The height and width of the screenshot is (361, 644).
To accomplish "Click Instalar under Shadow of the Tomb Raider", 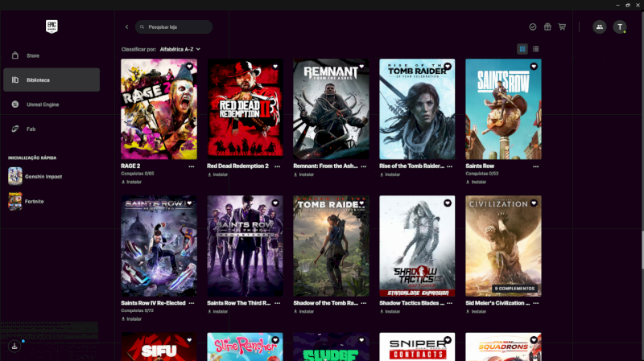I will coord(304,311).
